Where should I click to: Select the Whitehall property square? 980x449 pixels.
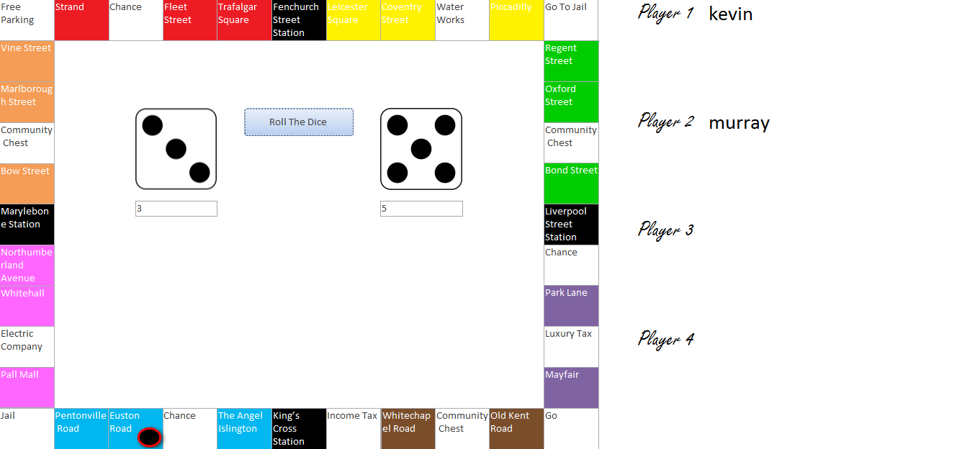point(27,306)
